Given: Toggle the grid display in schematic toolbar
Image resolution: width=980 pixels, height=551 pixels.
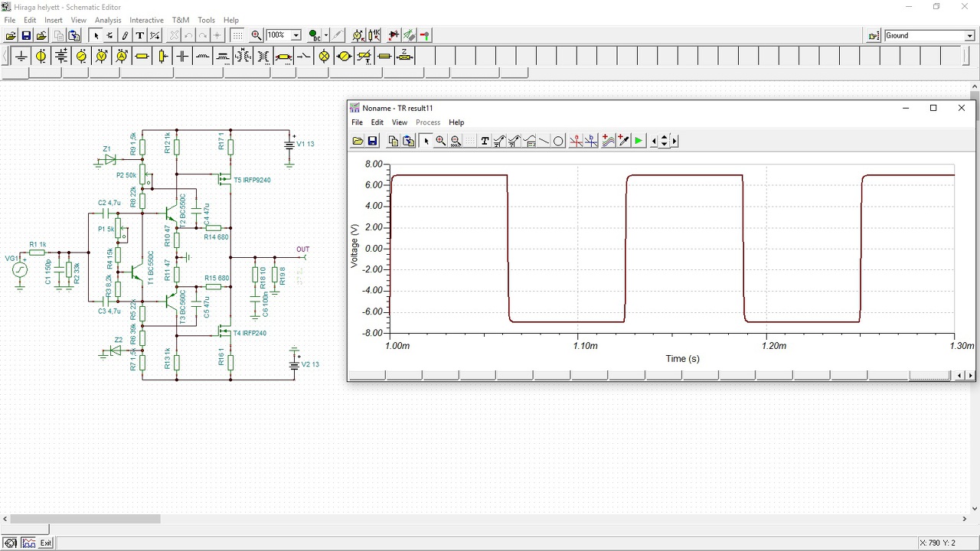Looking at the screenshot, I should tap(237, 35).
